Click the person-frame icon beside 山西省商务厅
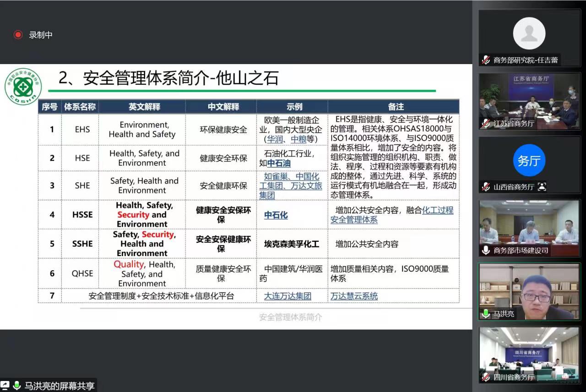Screen dimensions: 586x392 click(542, 187)
